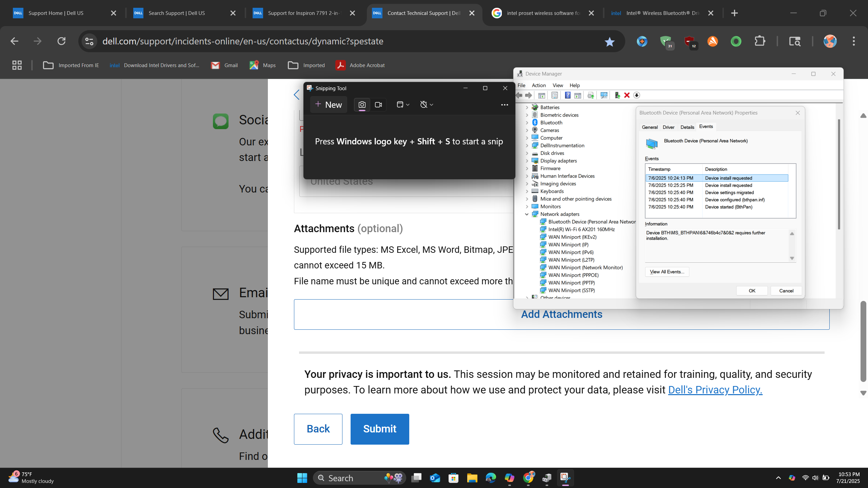The image size is (868, 488).
Task: Open Snipping Tool three-dot menu
Action: [504, 105]
